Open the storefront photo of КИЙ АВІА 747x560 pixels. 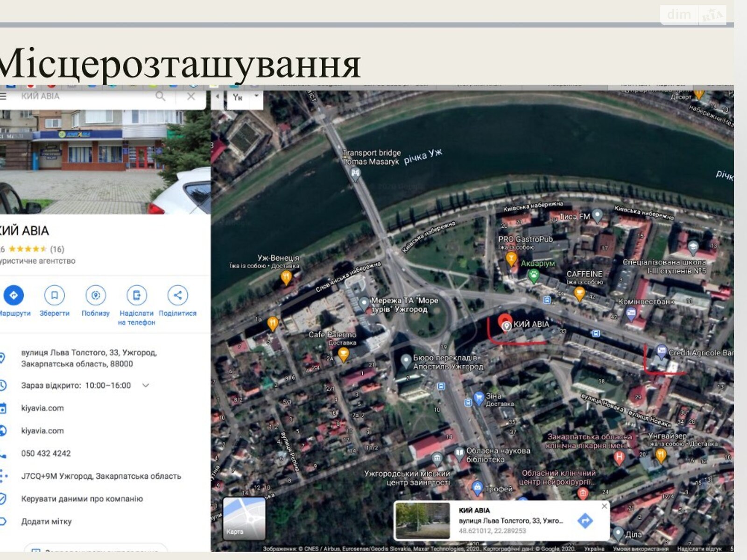(105, 162)
